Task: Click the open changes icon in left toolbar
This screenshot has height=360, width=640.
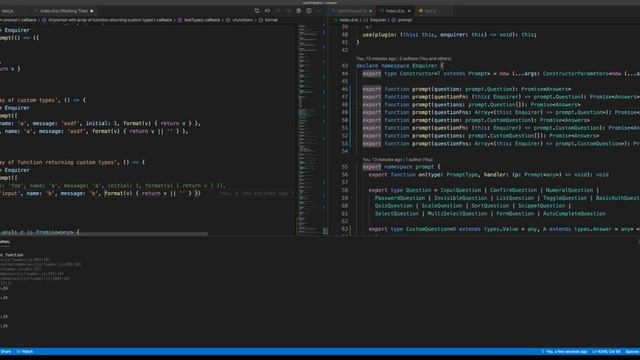Action: [267, 11]
